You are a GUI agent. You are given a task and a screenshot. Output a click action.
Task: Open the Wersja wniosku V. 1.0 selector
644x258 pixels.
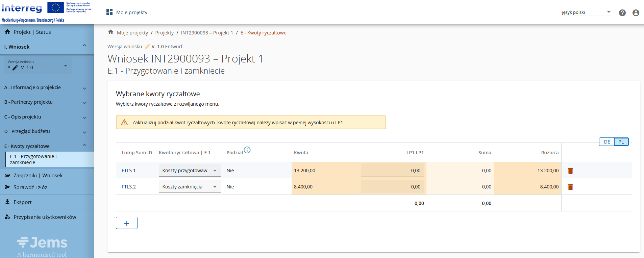pos(38,66)
